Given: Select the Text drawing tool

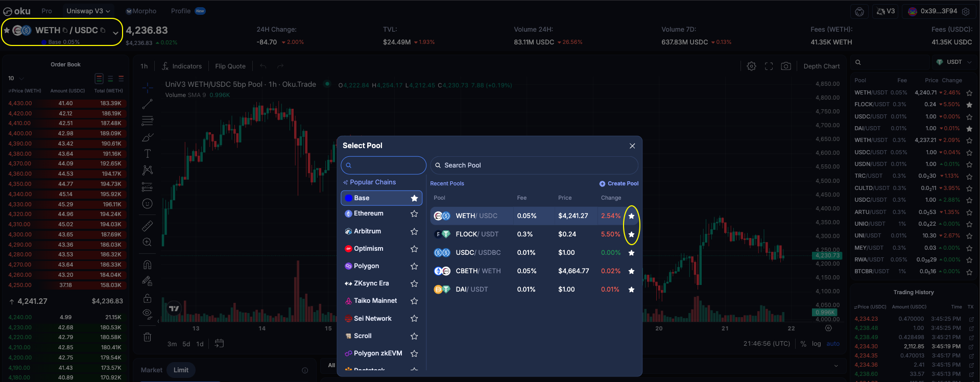Looking at the screenshot, I should point(147,154).
